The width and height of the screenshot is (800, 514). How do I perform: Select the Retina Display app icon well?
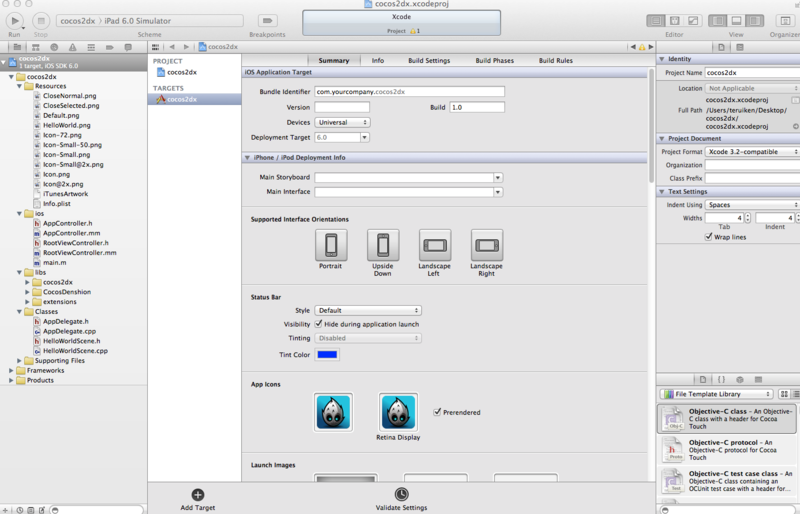pyautogui.click(x=398, y=412)
